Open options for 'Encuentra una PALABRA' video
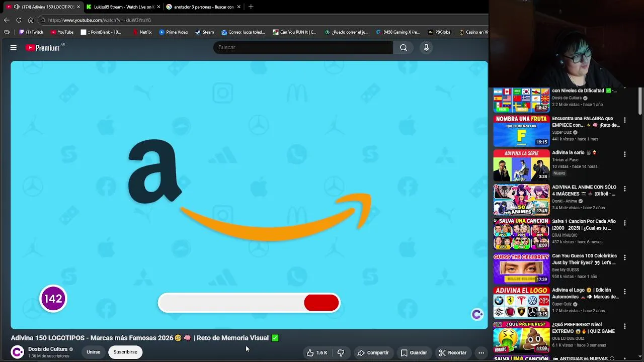 point(624,120)
